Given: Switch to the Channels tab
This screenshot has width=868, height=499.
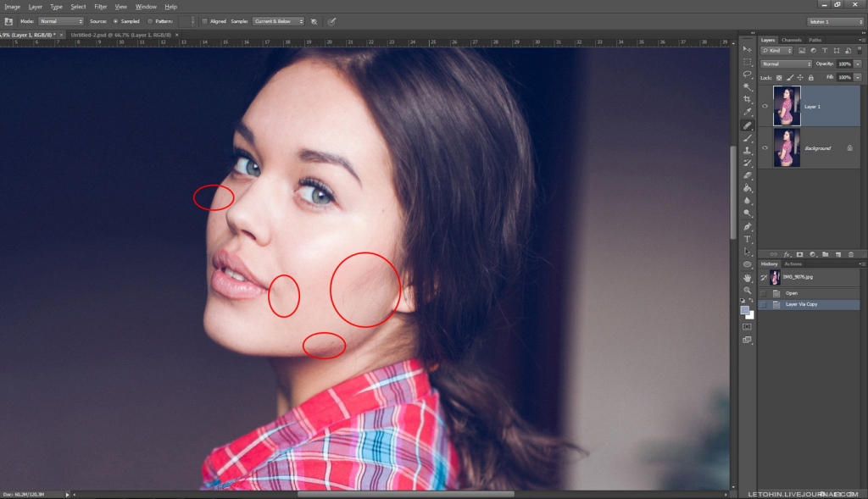Looking at the screenshot, I should pos(791,40).
